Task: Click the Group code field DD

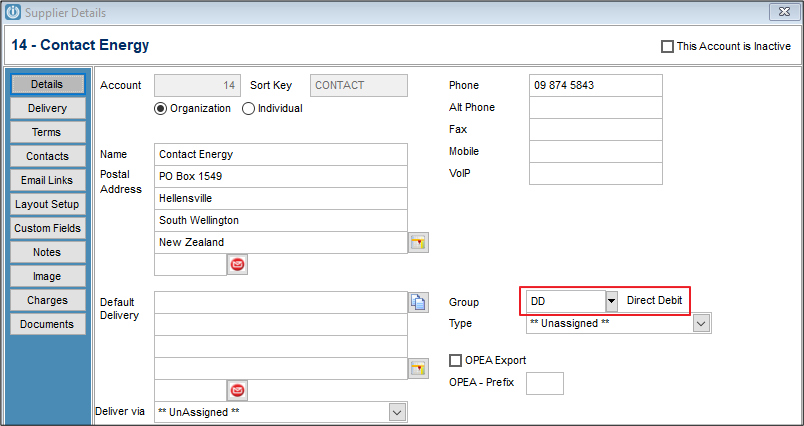Action: (x=566, y=301)
